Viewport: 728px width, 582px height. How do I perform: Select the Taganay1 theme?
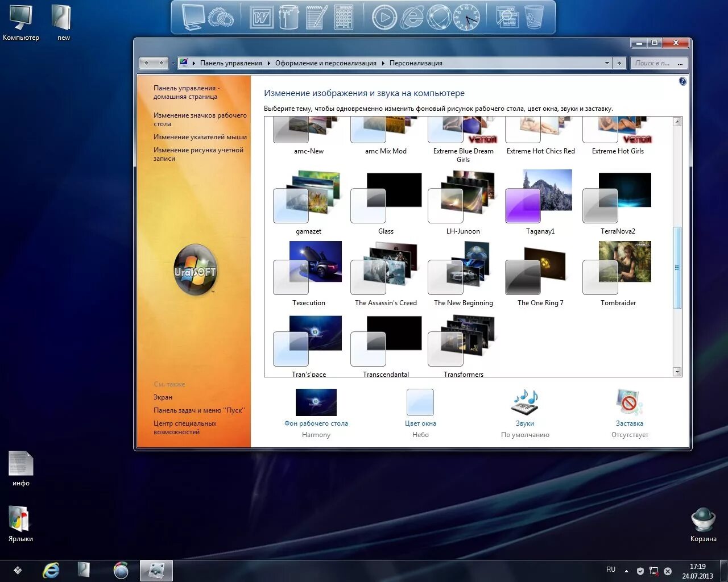tap(540, 203)
